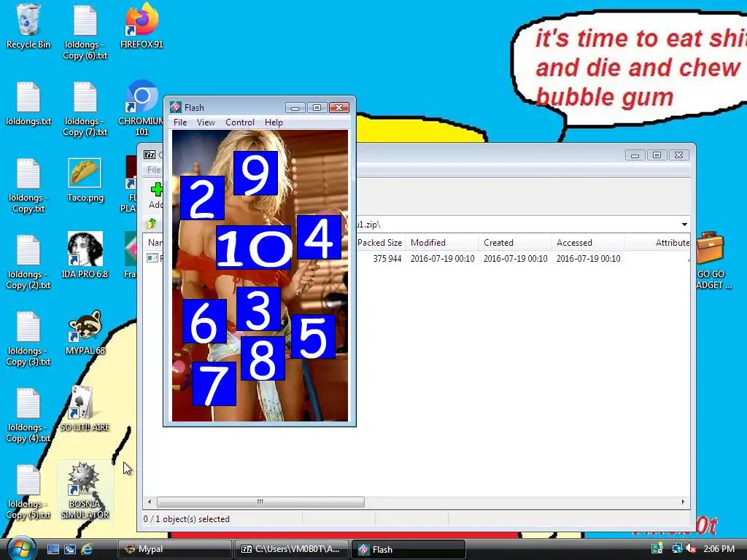The image size is (747, 560).
Task: Open the Taco.png image file
Action: [85, 180]
